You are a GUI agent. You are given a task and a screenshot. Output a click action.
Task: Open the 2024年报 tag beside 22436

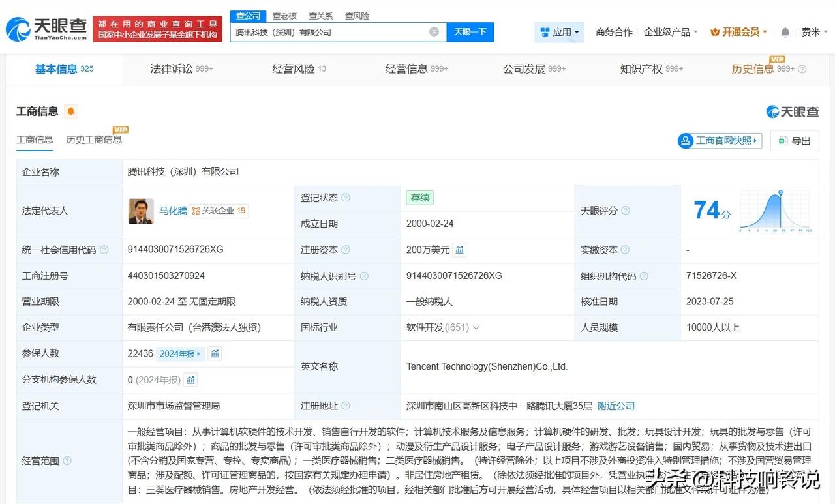coord(181,353)
